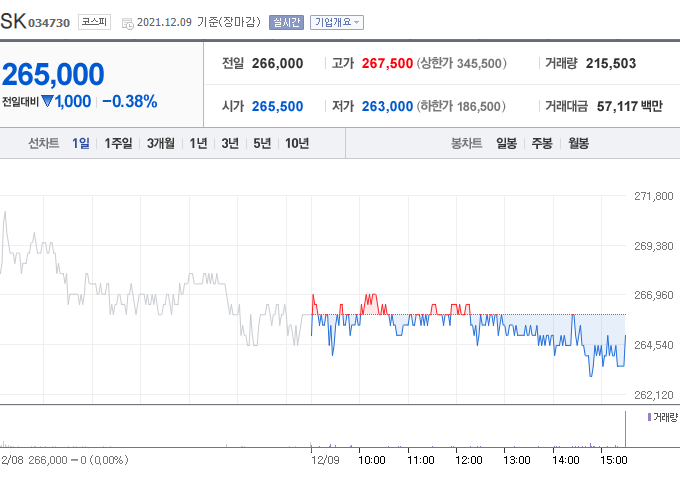Click the 2021.12.09 기준(장마감) date text

point(199,22)
